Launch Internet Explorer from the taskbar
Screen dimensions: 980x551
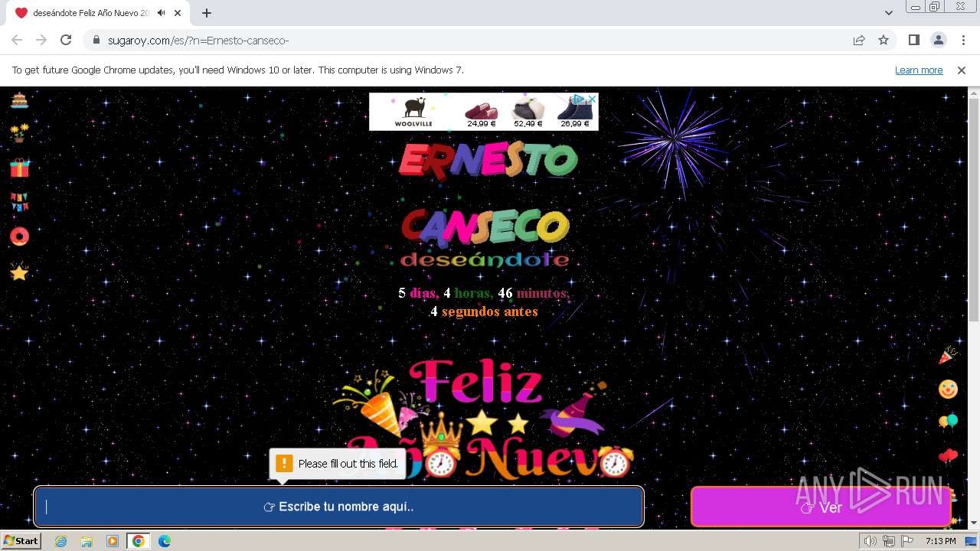[60, 541]
